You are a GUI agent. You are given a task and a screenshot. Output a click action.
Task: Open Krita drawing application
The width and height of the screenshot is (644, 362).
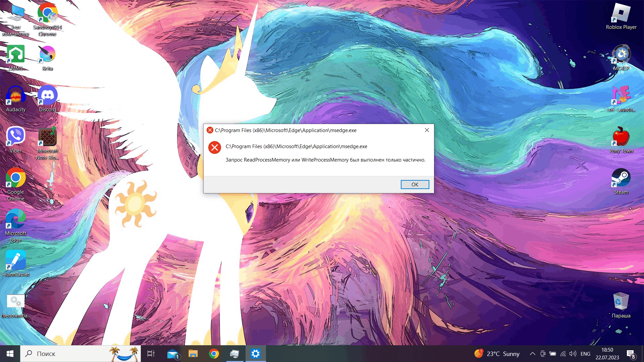pyautogui.click(x=47, y=53)
